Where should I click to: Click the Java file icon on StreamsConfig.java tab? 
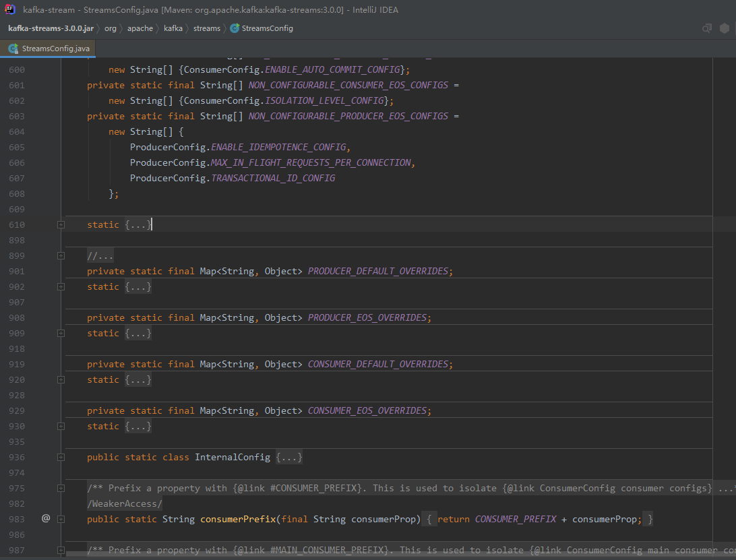click(13, 49)
